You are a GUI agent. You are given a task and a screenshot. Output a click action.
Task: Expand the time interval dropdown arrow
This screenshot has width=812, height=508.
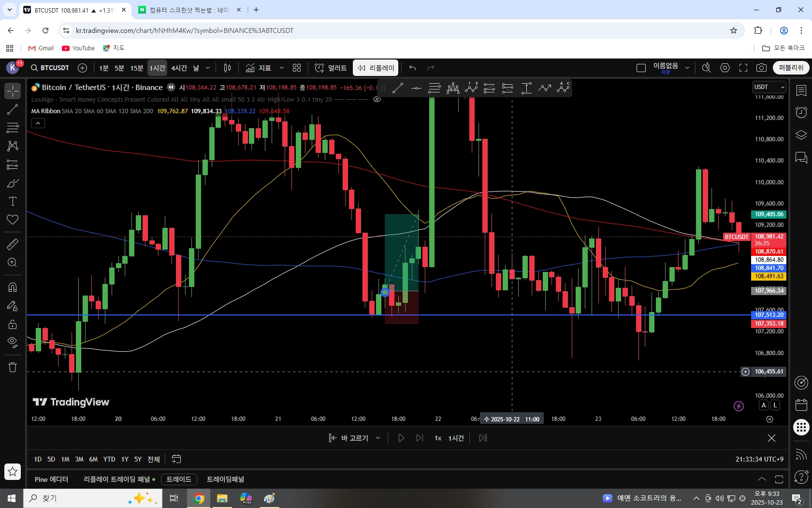click(x=208, y=68)
